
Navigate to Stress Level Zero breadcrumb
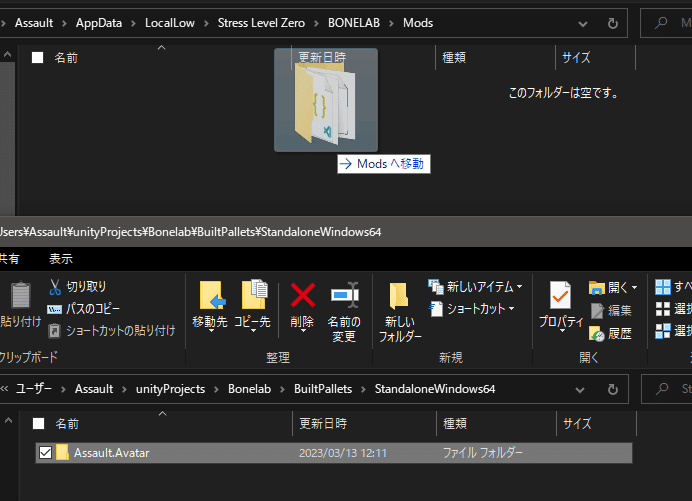point(261,23)
